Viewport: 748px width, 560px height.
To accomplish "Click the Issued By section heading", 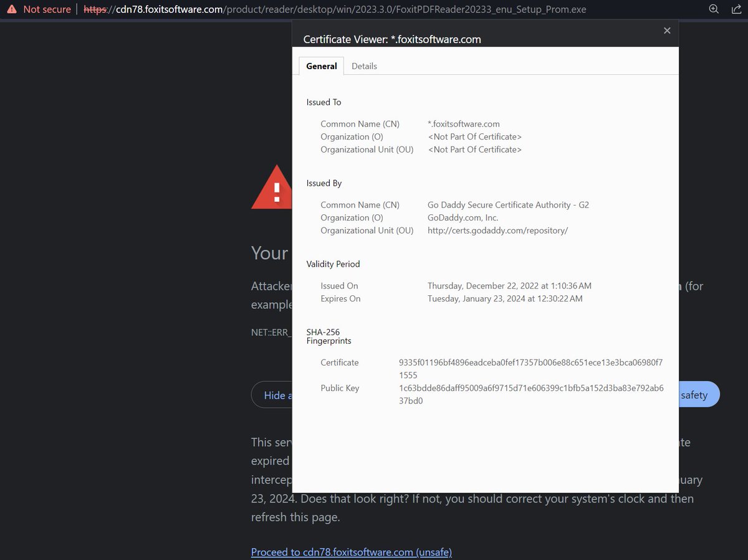I will tap(324, 183).
